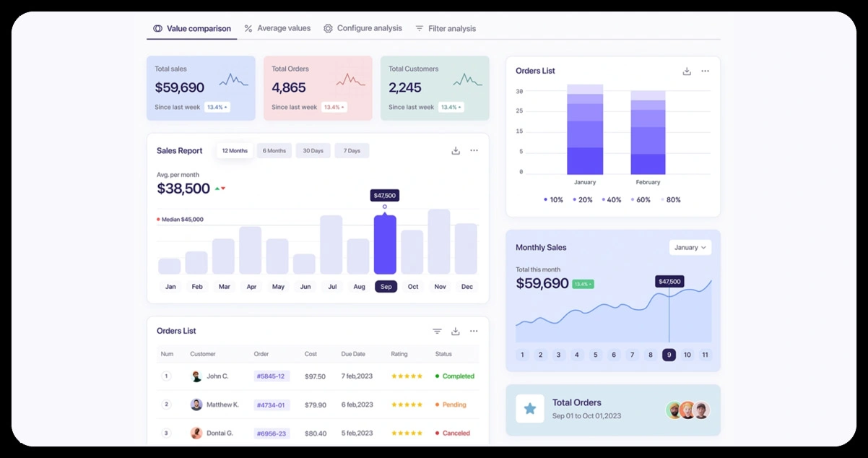Click the star icon on the Total Orders card
The height and width of the screenshot is (458, 868).
tap(530, 409)
